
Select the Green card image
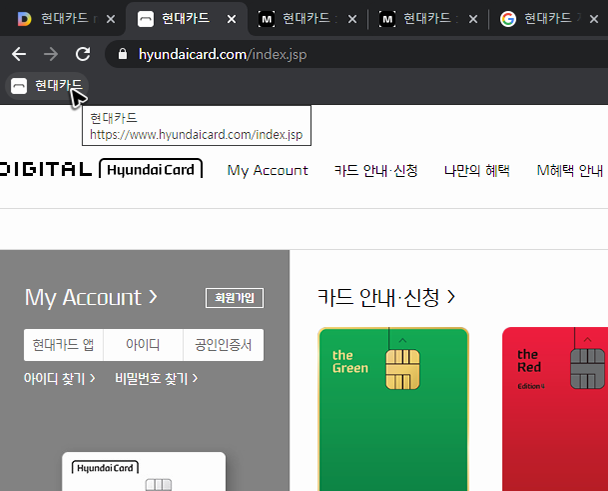pos(393,409)
